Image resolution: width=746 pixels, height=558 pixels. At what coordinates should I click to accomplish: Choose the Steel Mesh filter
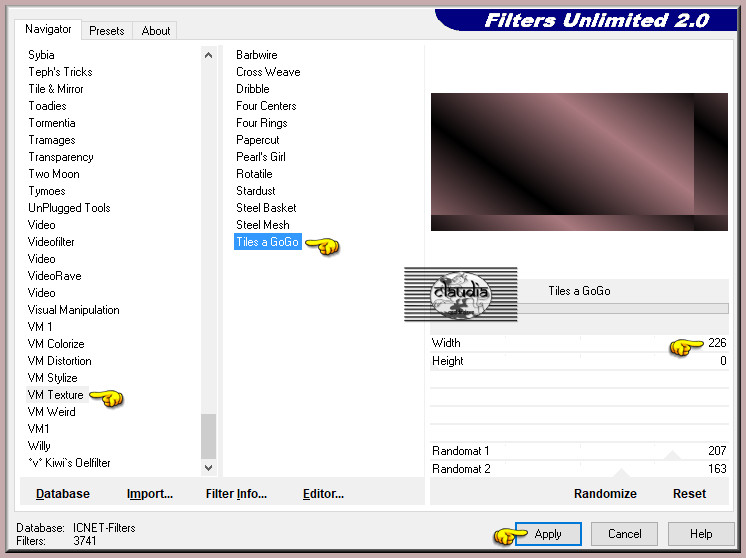click(x=263, y=225)
